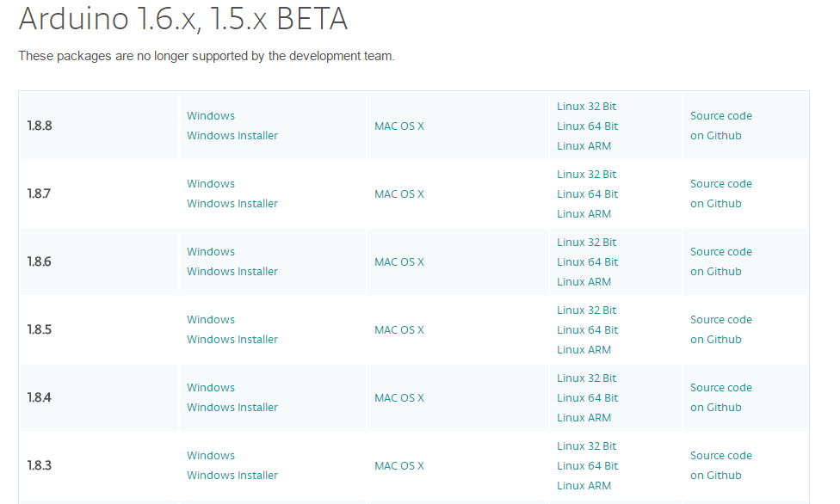Select the Windows link in the 1.8.5 row

pyautogui.click(x=211, y=320)
